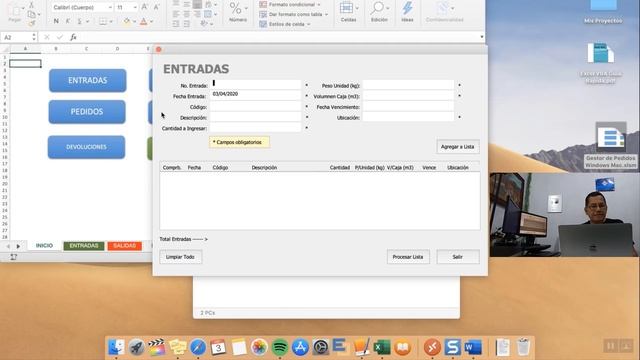Open Finder from the dock
Image resolution: width=640 pixels, height=360 pixels.
pos(116,347)
